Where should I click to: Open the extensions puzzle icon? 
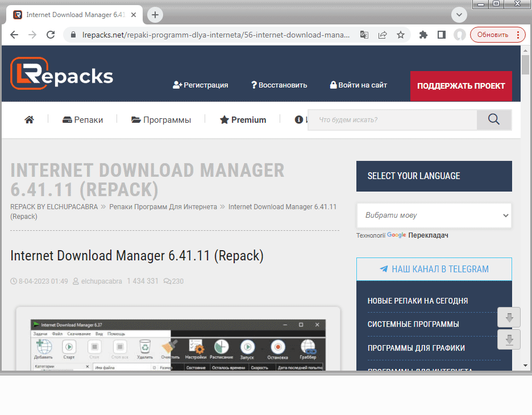tap(423, 35)
